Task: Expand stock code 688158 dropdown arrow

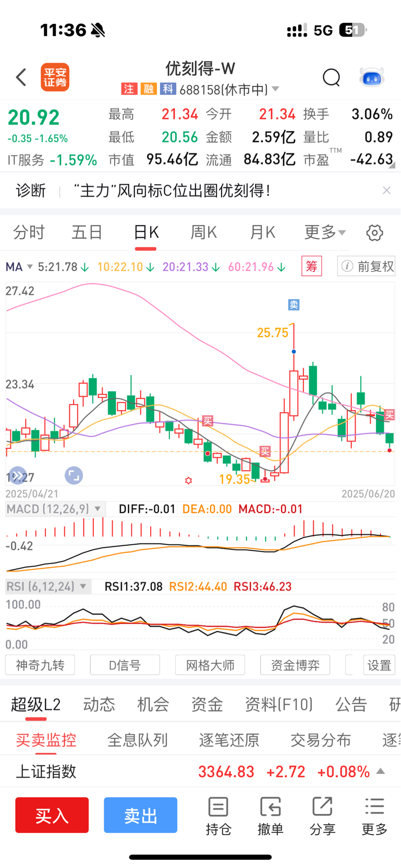Action: pos(275,89)
